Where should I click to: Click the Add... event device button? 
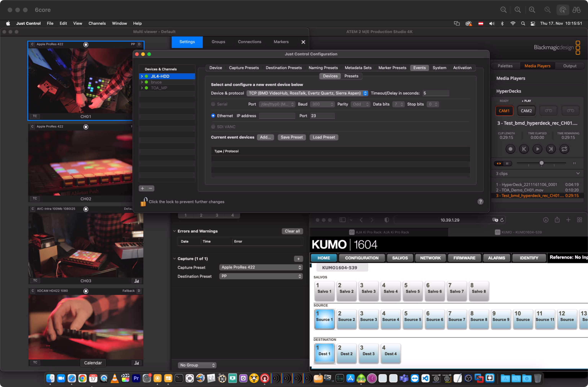pos(265,137)
